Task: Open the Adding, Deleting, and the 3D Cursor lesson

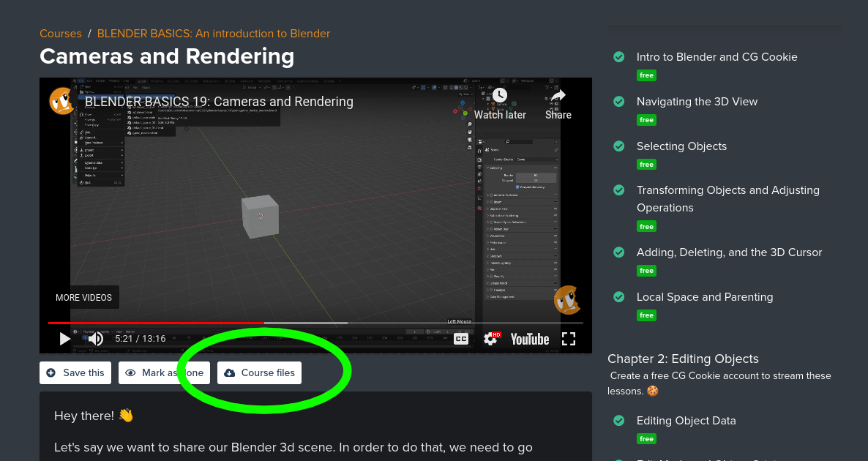Action: 729,252
